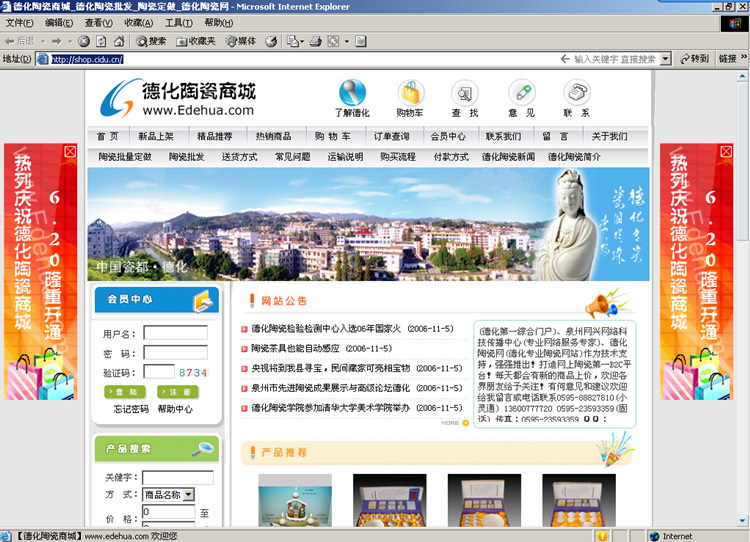The image size is (750, 542).
Task: Open the 工具 Tools menu
Action: click(178, 23)
